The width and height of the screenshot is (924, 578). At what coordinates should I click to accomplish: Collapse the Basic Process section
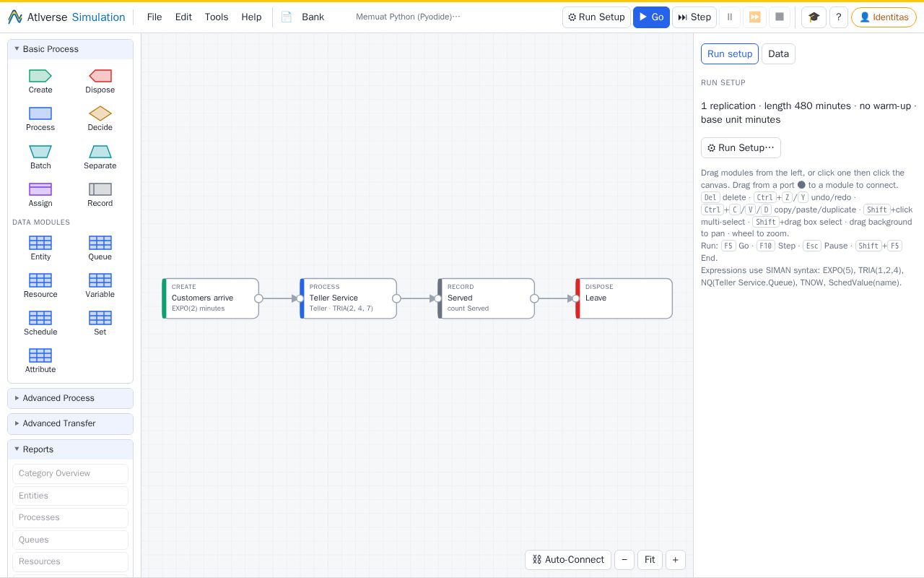pyautogui.click(x=70, y=49)
